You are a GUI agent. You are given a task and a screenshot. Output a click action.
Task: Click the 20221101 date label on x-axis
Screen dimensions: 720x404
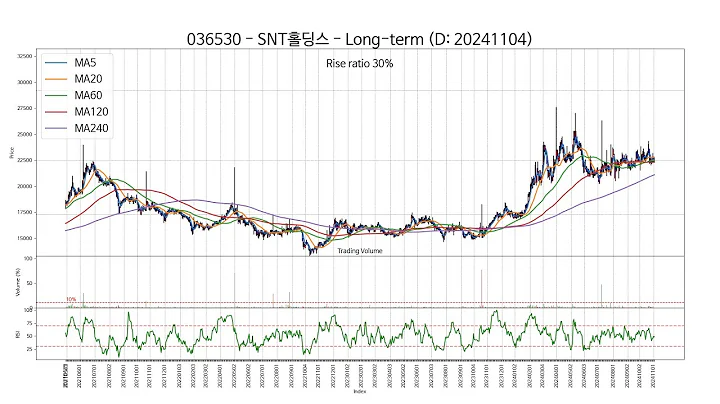click(318, 376)
